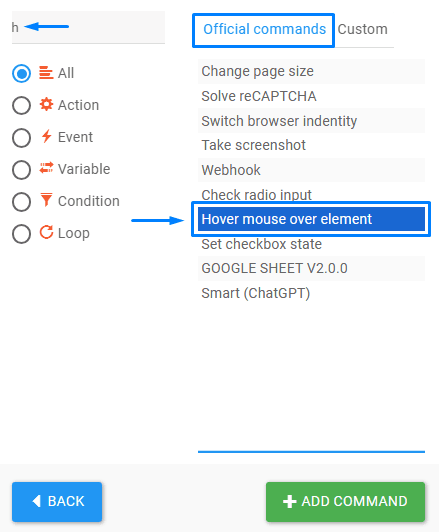The height and width of the screenshot is (532, 439).
Task: Click the Variable swap arrows icon
Action: (46, 168)
